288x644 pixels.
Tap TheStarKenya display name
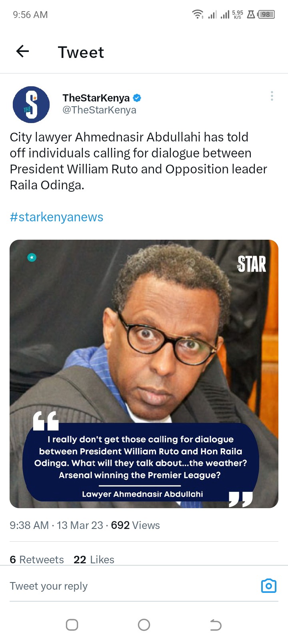(96, 98)
